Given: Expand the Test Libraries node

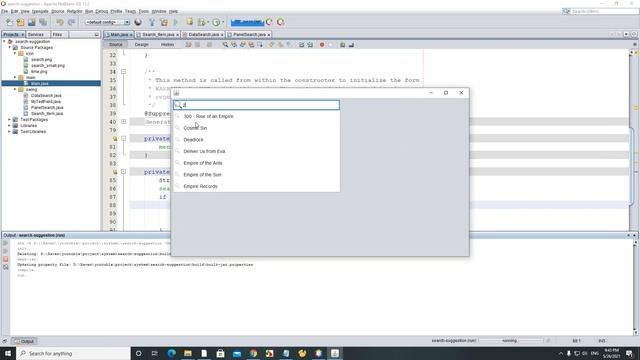Looking at the screenshot, I should [x=10, y=131].
